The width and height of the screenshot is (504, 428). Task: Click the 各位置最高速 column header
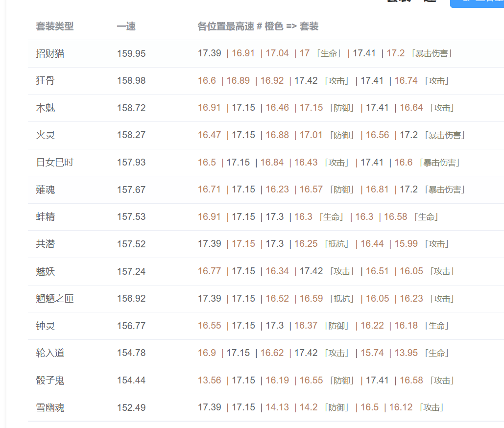258,26
